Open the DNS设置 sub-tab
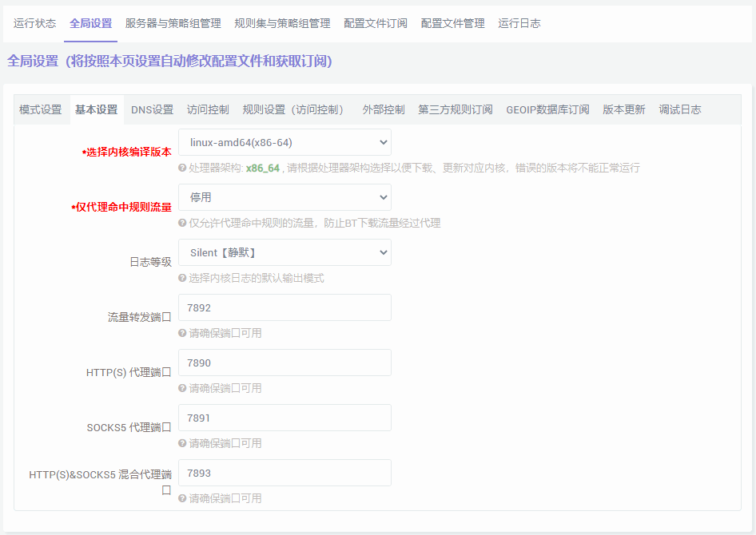756x535 pixels. pos(152,109)
